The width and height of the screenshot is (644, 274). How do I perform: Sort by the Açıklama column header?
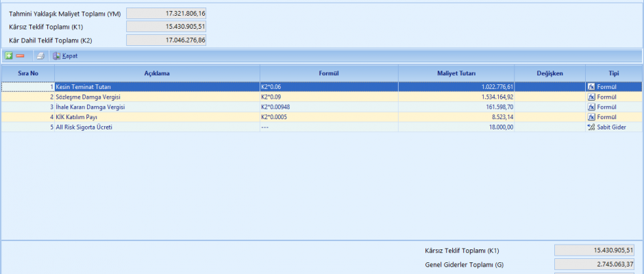157,73
